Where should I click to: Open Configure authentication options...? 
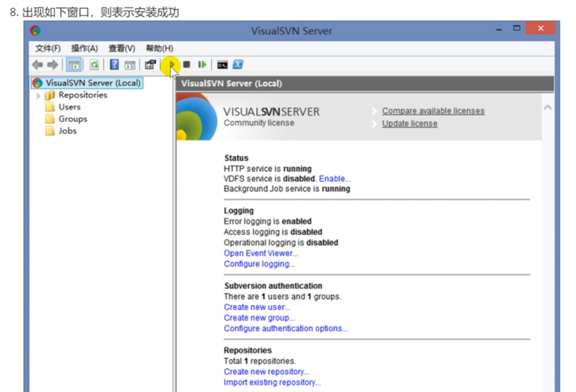coord(286,329)
